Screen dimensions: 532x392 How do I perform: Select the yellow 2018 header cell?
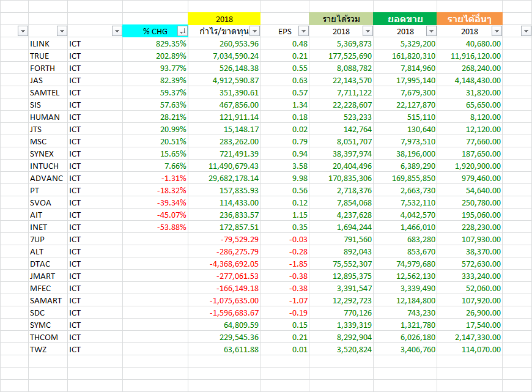point(224,19)
